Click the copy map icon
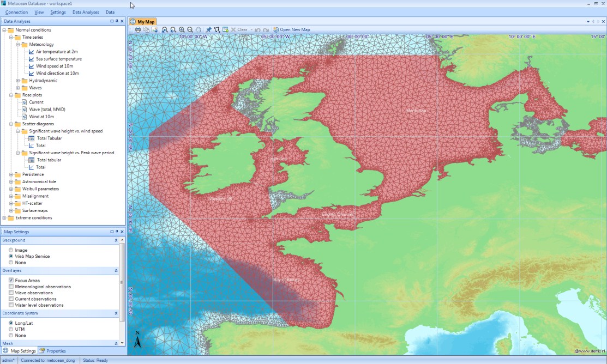This screenshot has height=364, width=607. [146, 29]
